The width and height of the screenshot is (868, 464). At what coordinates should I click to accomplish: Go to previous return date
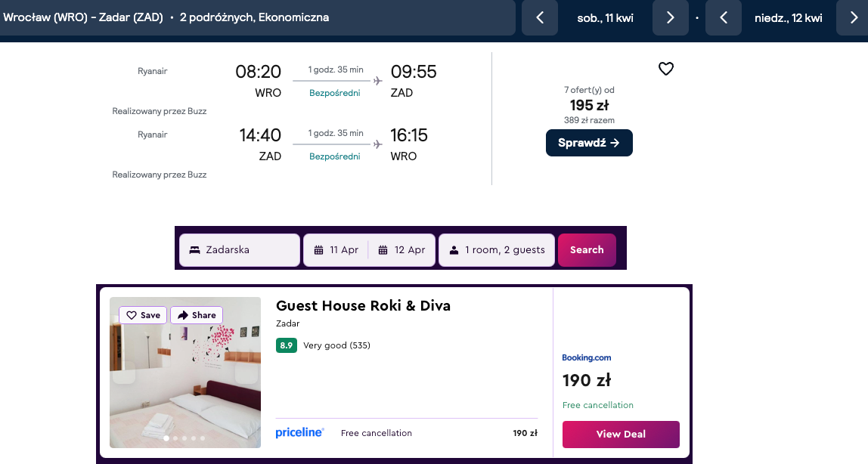point(724,18)
